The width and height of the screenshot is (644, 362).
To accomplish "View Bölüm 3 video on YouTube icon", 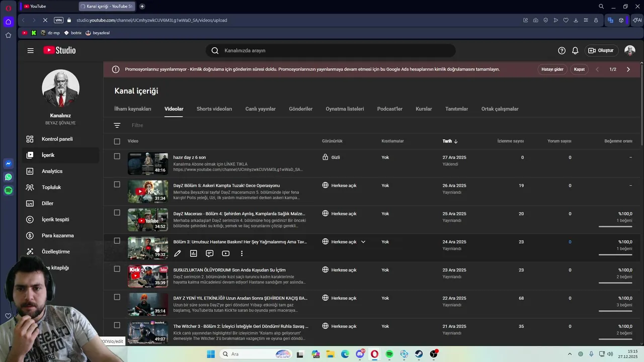I will coord(226,253).
